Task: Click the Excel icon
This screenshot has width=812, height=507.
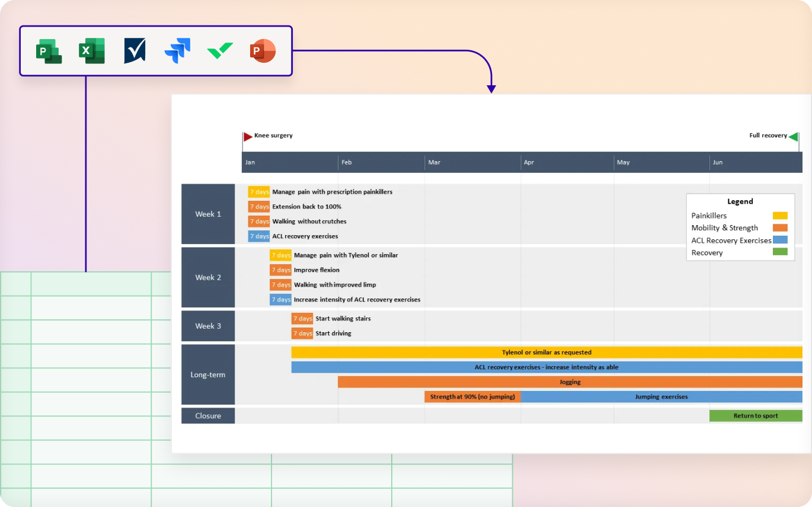Action: pyautogui.click(x=92, y=51)
